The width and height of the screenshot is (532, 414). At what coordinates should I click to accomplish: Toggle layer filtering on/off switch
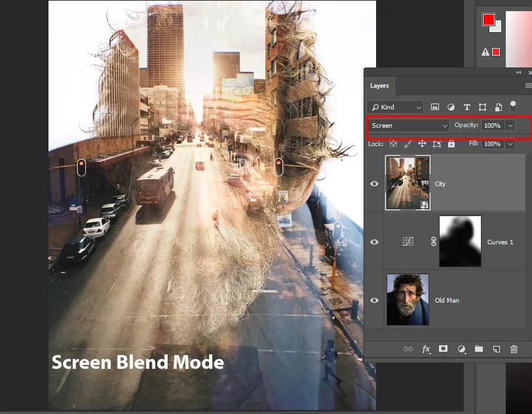coord(513,106)
